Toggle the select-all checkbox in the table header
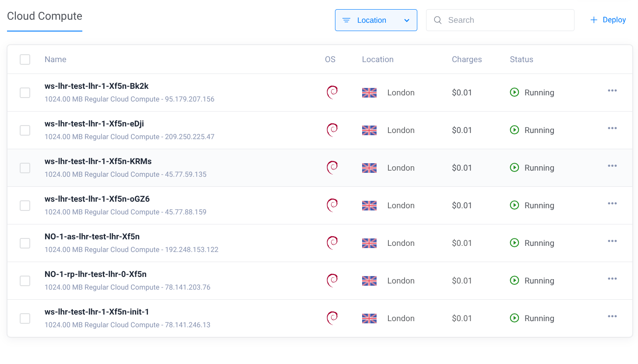Screen dimensions: 638x364 pos(25,59)
